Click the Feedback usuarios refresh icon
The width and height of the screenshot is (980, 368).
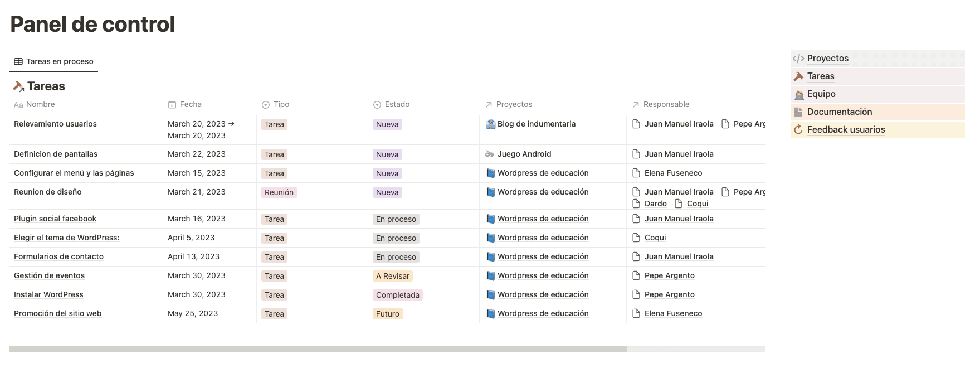coord(798,130)
